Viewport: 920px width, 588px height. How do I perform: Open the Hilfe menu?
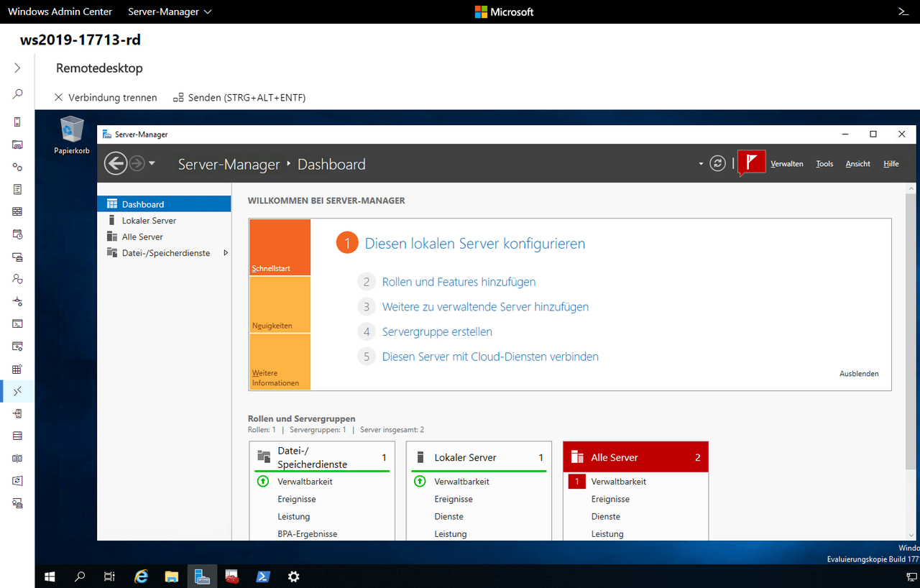(891, 164)
